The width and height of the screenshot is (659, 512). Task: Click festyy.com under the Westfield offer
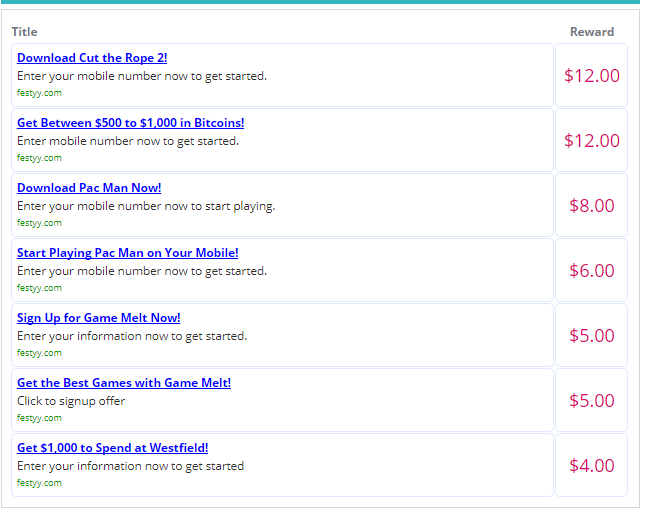click(x=39, y=483)
